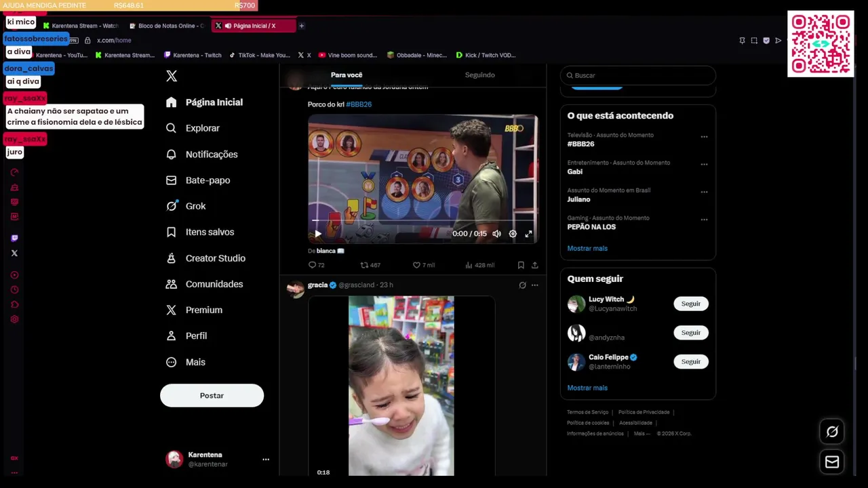Open trending topic #BBB26
868x488 pixels.
pos(580,144)
